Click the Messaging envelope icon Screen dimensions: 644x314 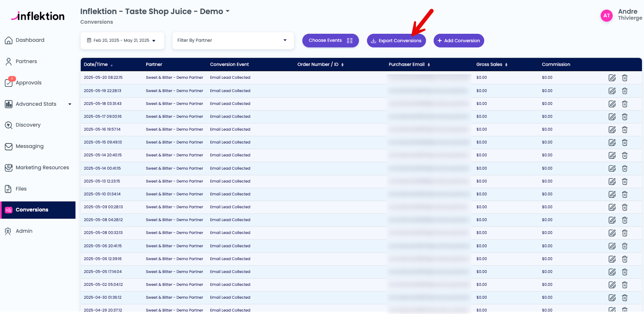point(8,146)
